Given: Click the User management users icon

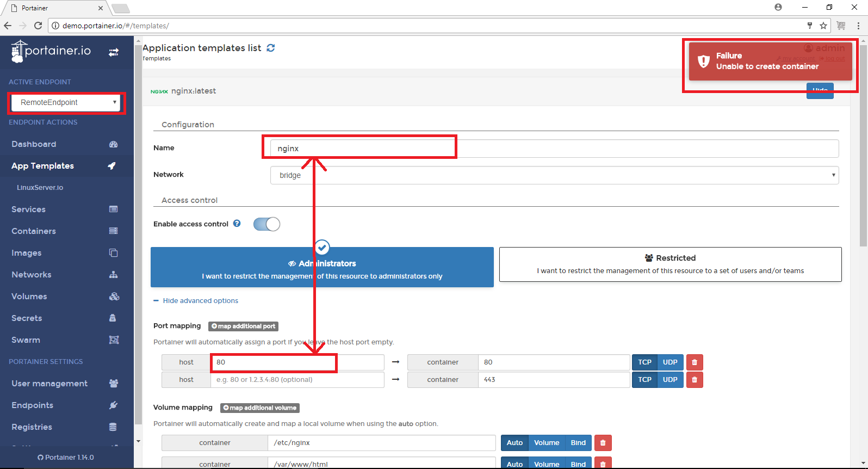Looking at the screenshot, I should [x=114, y=384].
